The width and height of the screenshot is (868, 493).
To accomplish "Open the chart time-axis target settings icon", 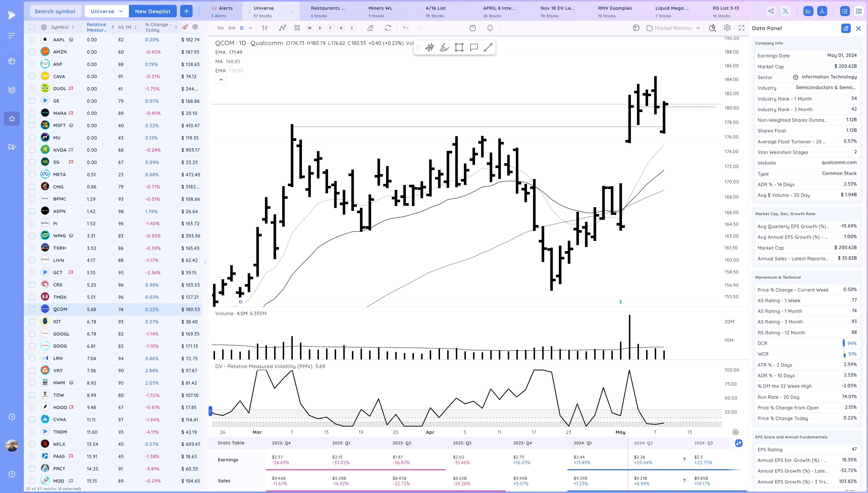I will point(735,432).
